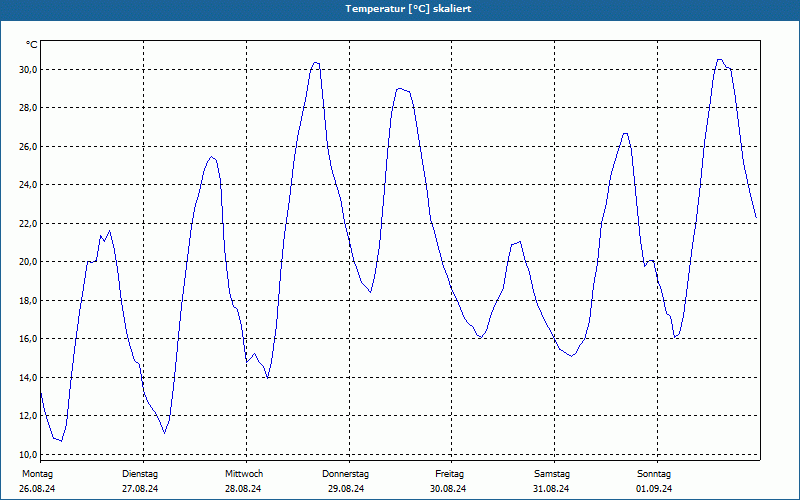Select the Samstag day label

tap(552, 474)
